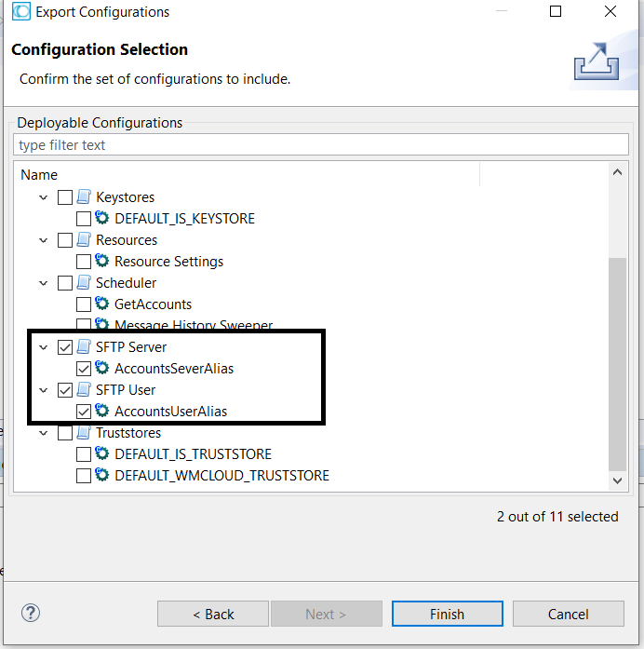Select the Resources tree item
Image resolution: width=644 pixels, height=649 pixels.
point(127,240)
